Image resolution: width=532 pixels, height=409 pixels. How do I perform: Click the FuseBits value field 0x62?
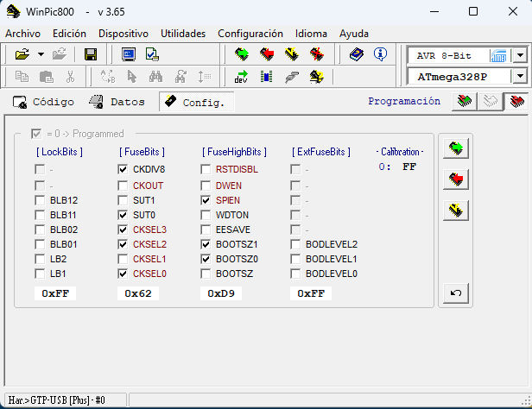pos(138,293)
